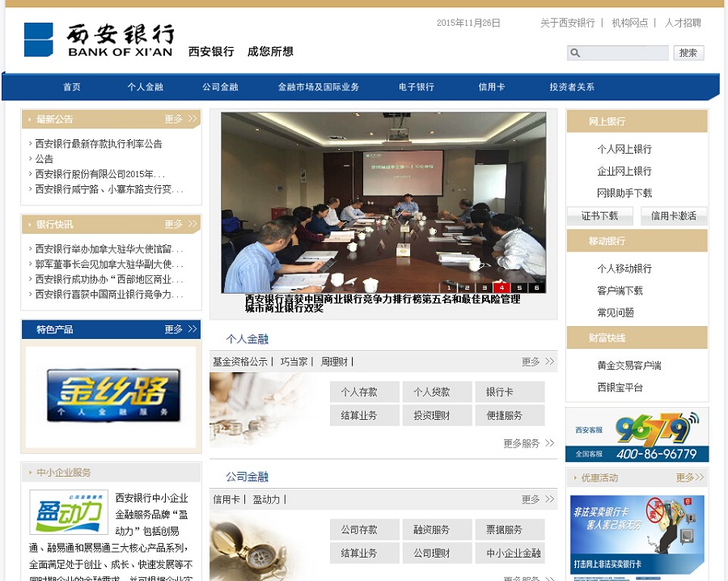Open 人才招聘 link
Screen dimensions: 728x581
pyautogui.click(x=683, y=23)
